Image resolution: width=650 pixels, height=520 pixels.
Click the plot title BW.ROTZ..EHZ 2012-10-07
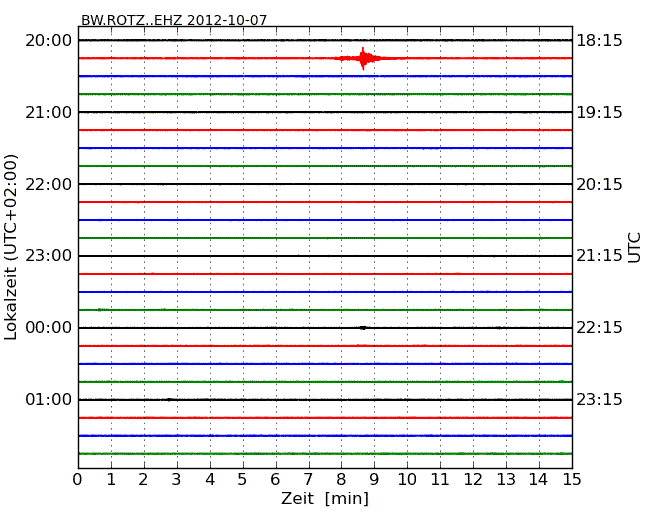pos(174,20)
